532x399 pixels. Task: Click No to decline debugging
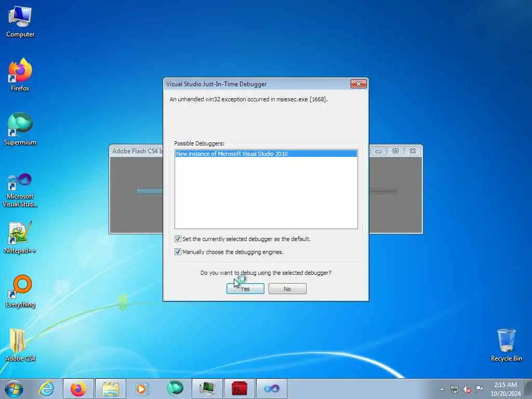[287, 289]
